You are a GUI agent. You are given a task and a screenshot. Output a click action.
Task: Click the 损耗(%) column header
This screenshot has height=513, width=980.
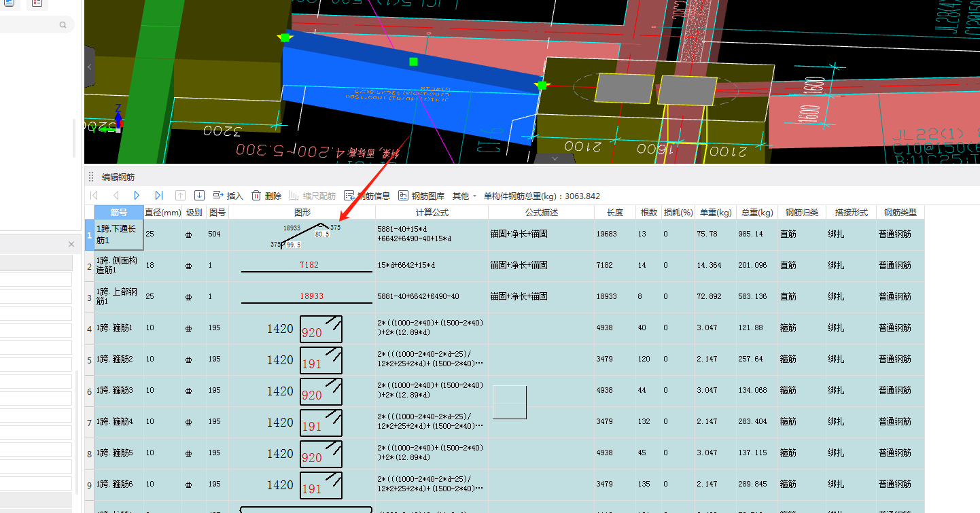[x=678, y=212]
